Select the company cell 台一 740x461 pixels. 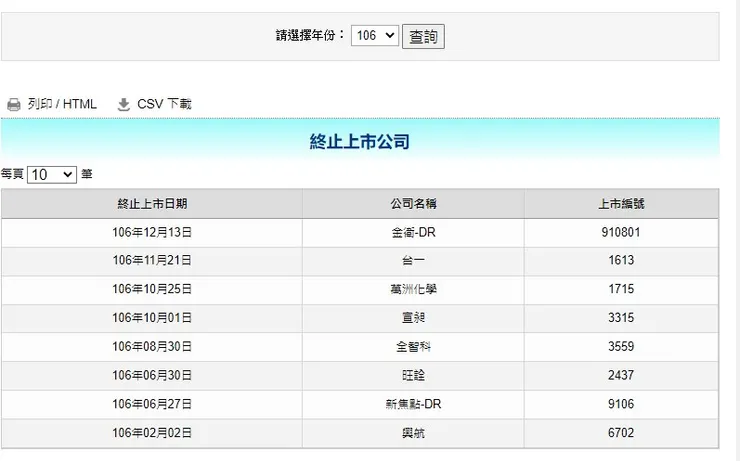pyautogui.click(x=413, y=260)
